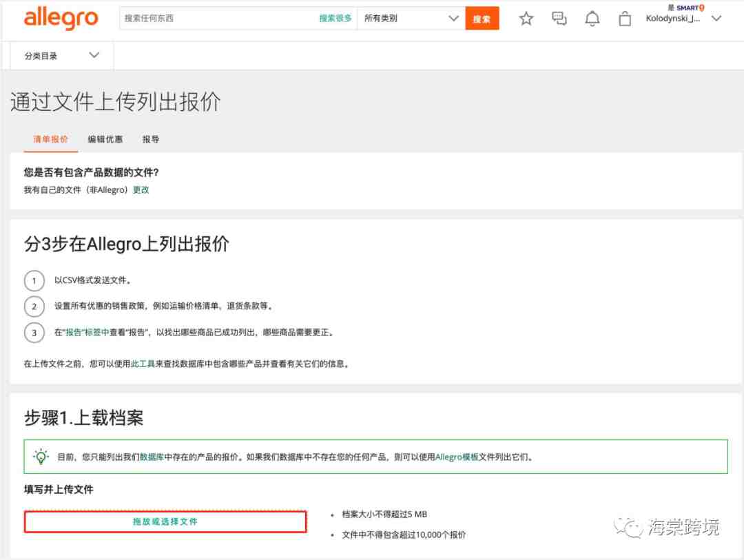Screen dimensions: 744x560
Task: Switch to 报导 tab
Action: tap(151, 139)
